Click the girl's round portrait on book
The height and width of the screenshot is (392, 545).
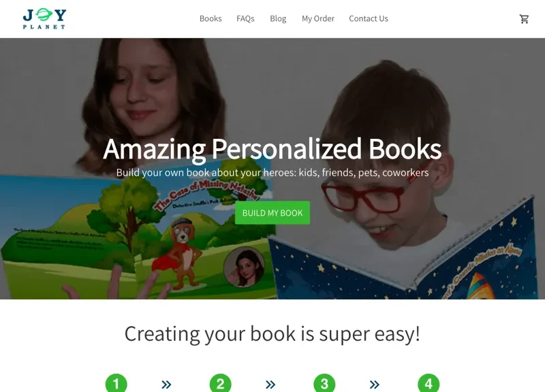point(244,267)
